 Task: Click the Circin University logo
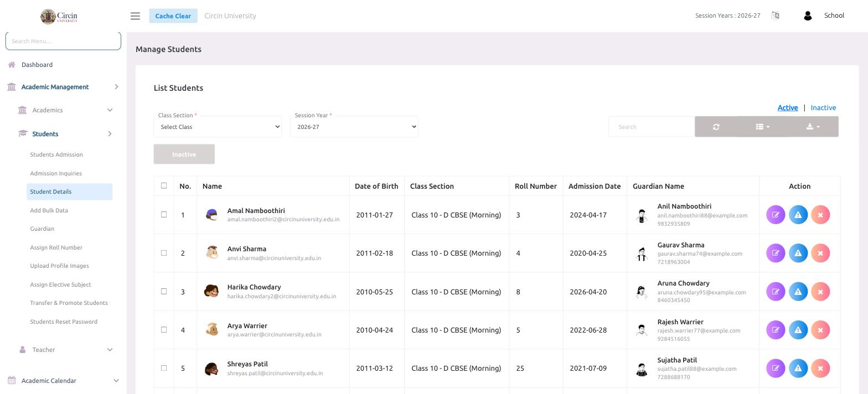pyautogui.click(x=59, y=16)
